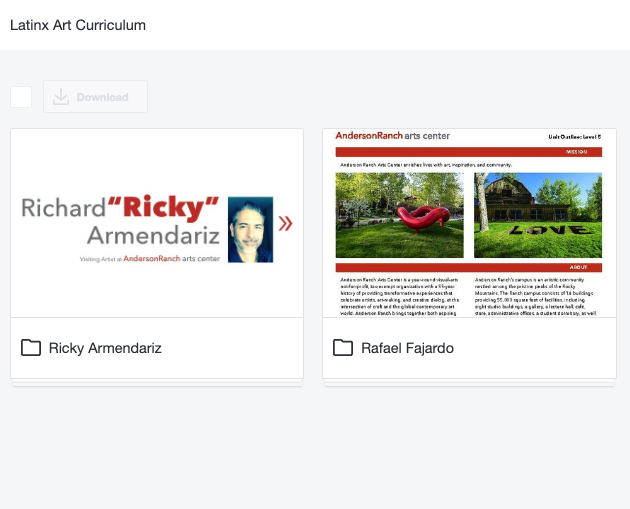Click the red ABOUT section bar
This screenshot has height=509, width=630.
pos(469,268)
